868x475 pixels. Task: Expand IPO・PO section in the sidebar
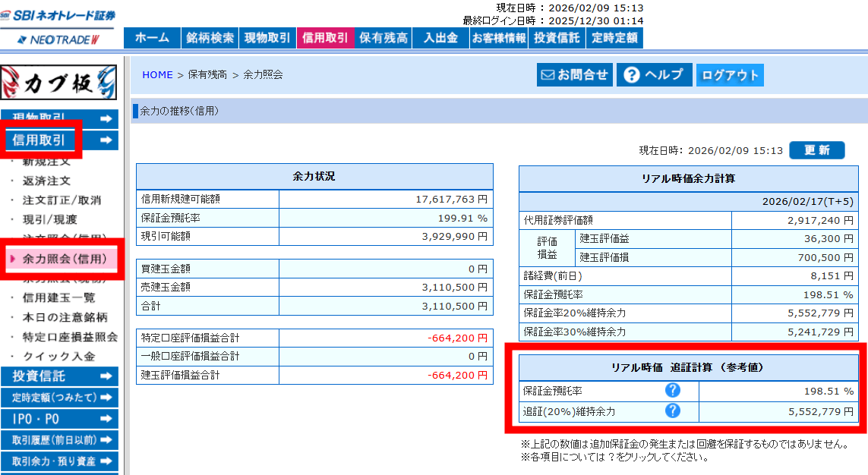(x=59, y=419)
